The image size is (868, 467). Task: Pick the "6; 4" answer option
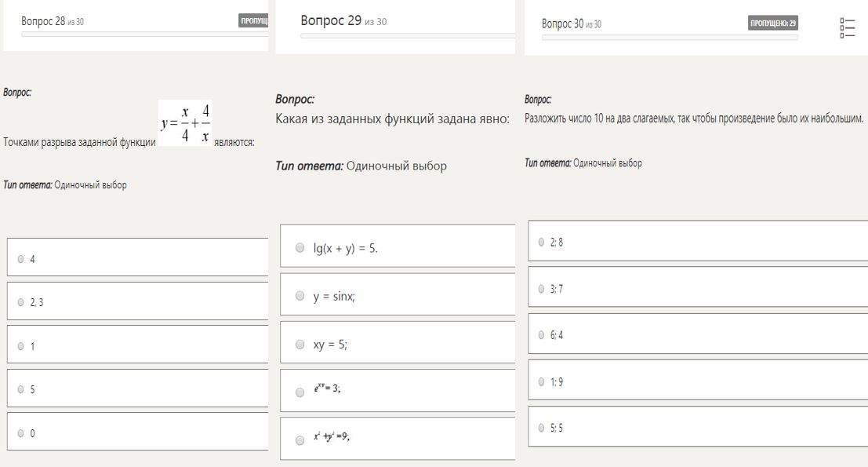542,334
